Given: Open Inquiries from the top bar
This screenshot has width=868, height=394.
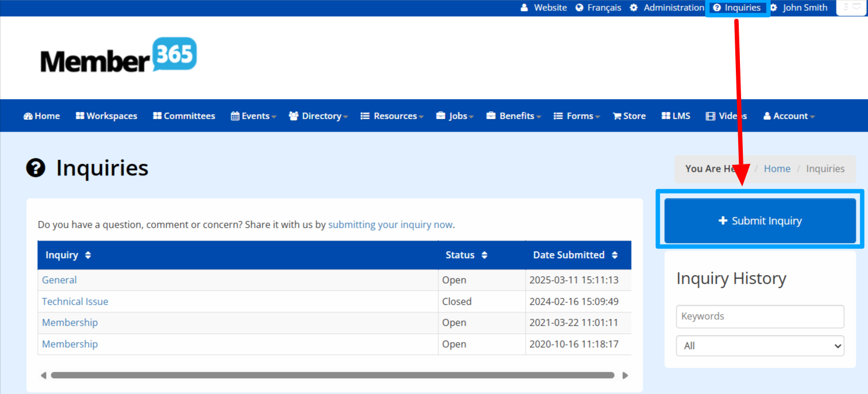Looking at the screenshot, I should coord(737,8).
